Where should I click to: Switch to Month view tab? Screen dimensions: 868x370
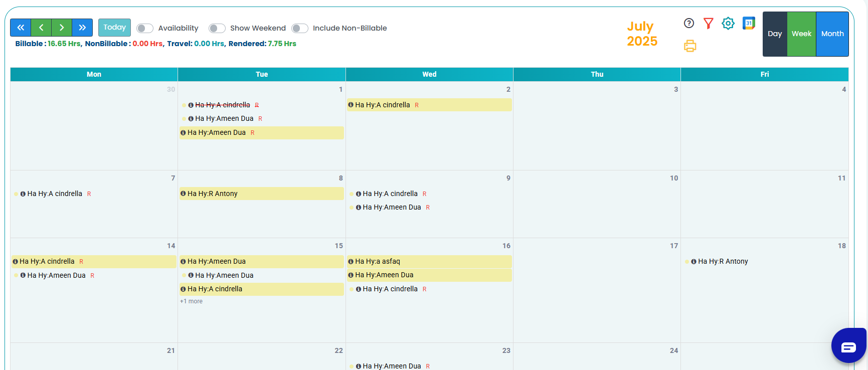(832, 34)
